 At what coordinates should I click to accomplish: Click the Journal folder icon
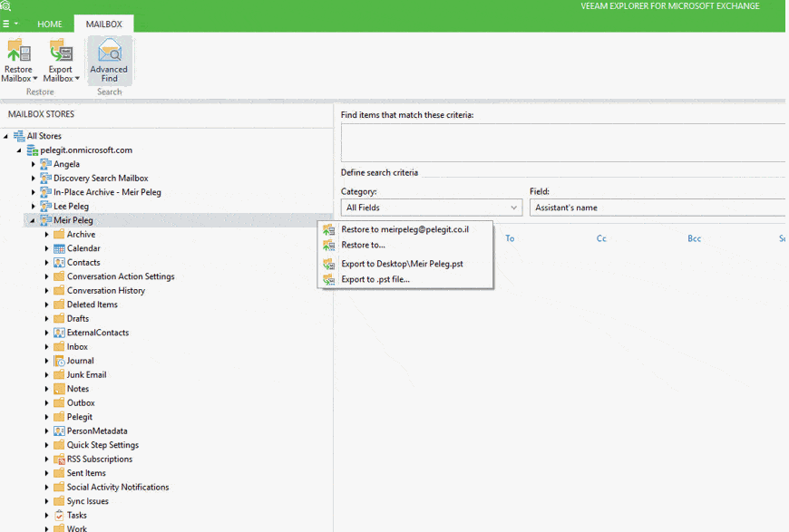pos(59,361)
